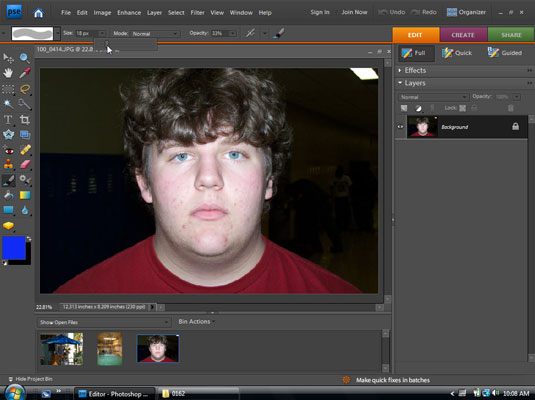Open the blue umbrella thumbnail in bin

click(61, 349)
